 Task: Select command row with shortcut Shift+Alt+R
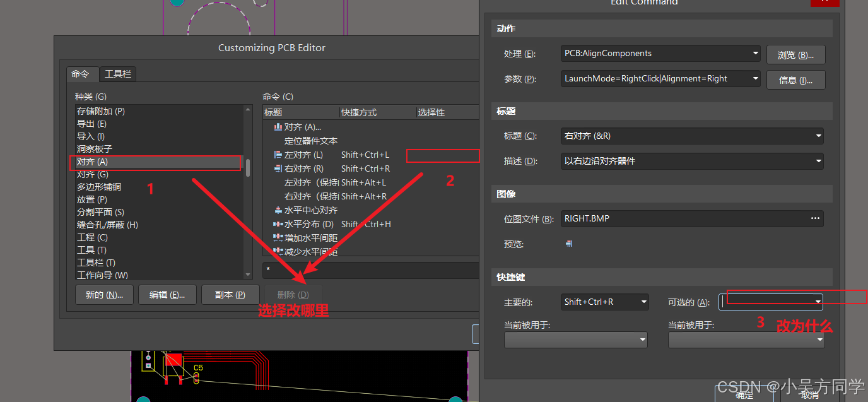pos(371,196)
